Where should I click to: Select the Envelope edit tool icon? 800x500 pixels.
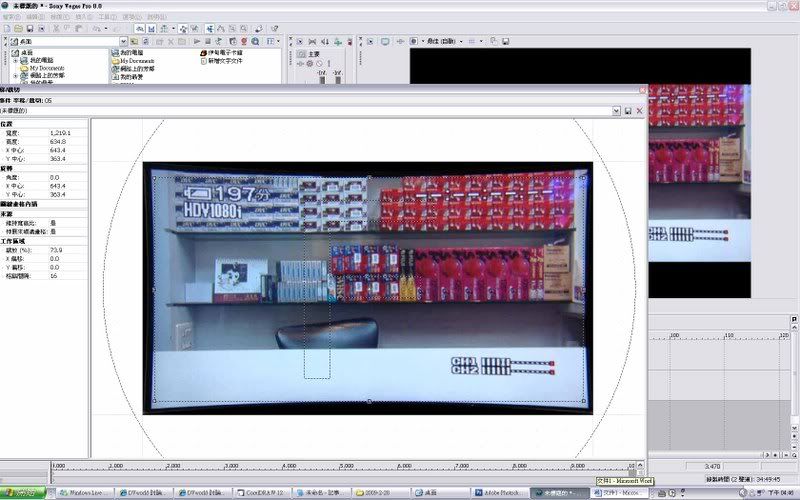(x=221, y=29)
